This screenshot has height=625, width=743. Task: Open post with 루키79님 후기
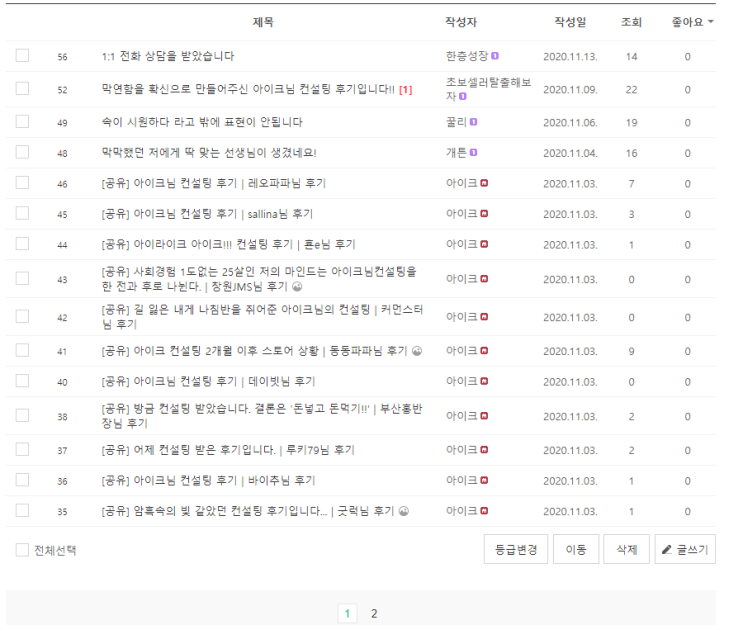(x=228, y=450)
